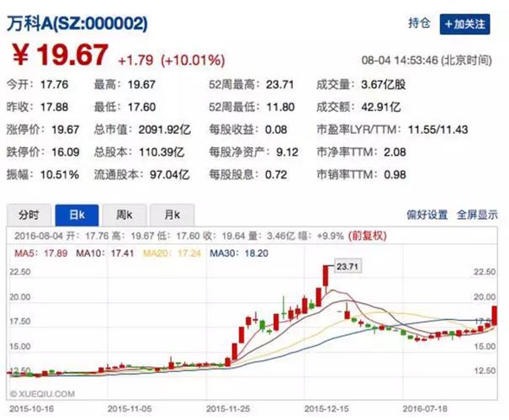Click the last red candlestick on the chart
Image resolution: width=509 pixels, height=420 pixels.
pyautogui.click(x=495, y=316)
